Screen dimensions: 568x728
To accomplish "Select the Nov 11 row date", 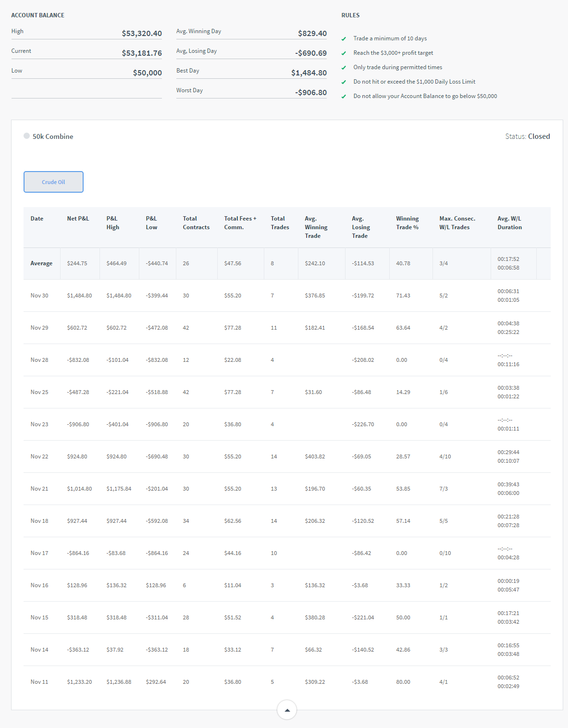I will (39, 682).
